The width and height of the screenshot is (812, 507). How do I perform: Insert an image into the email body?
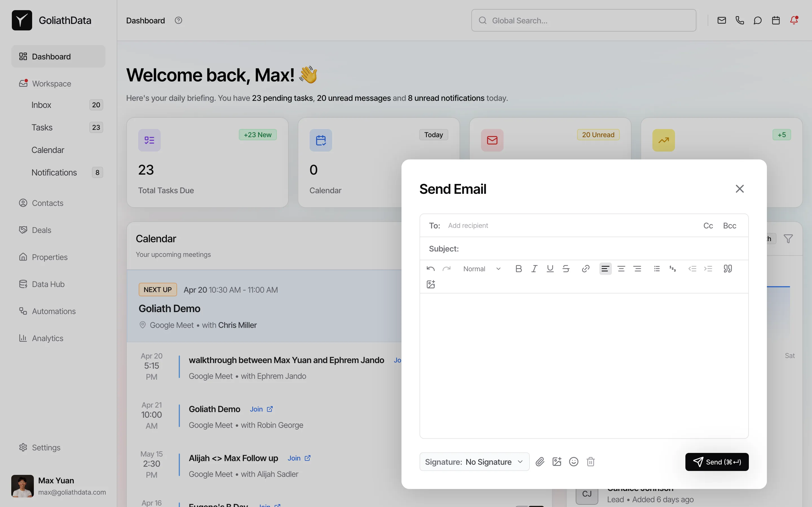(431, 284)
